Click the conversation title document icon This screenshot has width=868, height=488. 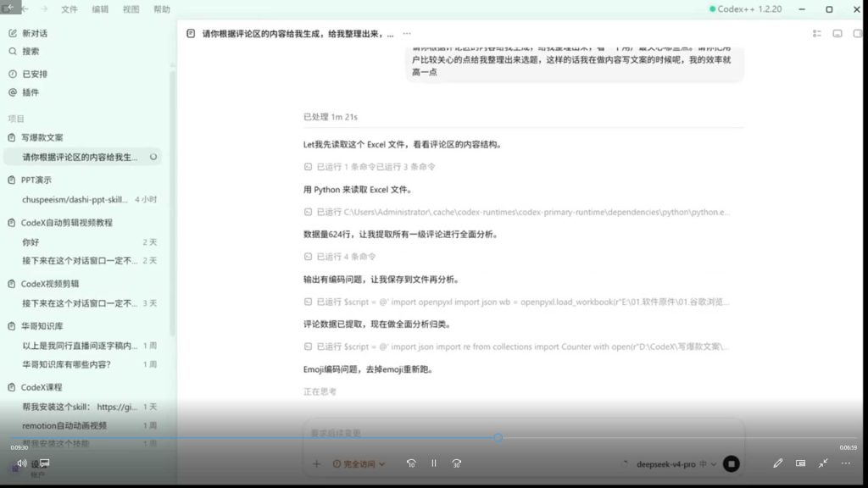point(191,34)
